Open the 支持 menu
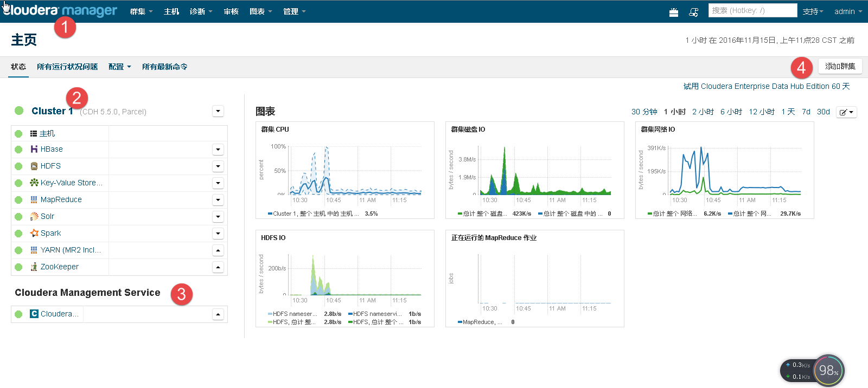This screenshot has height=388, width=868. [x=813, y=11]
